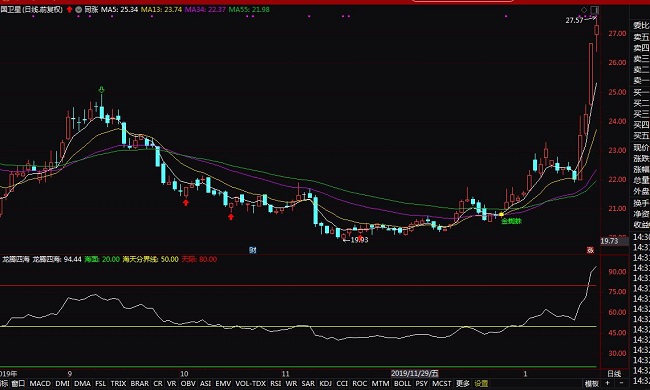
Task: Choose the CCI indicator tab
Action: tap(342, 384)
